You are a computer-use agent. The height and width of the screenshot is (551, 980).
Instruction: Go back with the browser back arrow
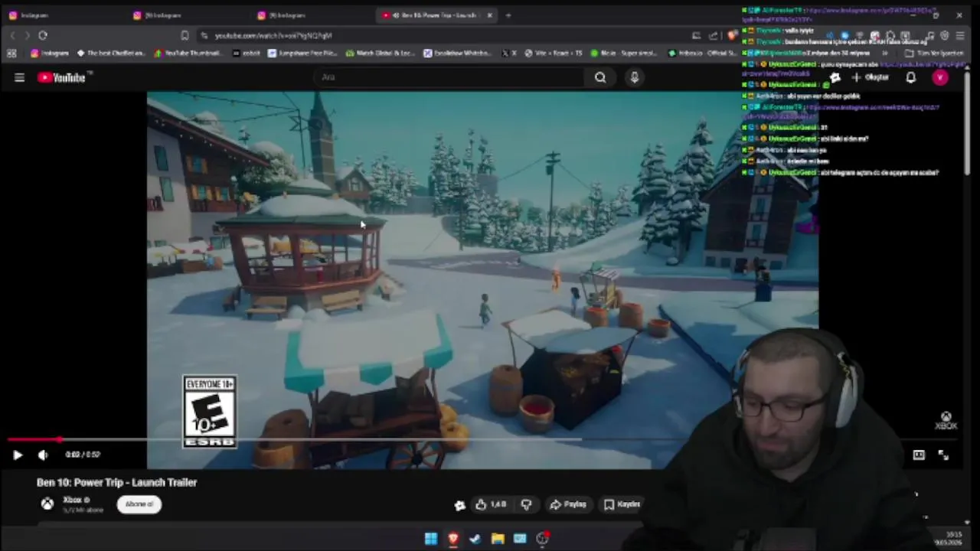click(12, 35)
